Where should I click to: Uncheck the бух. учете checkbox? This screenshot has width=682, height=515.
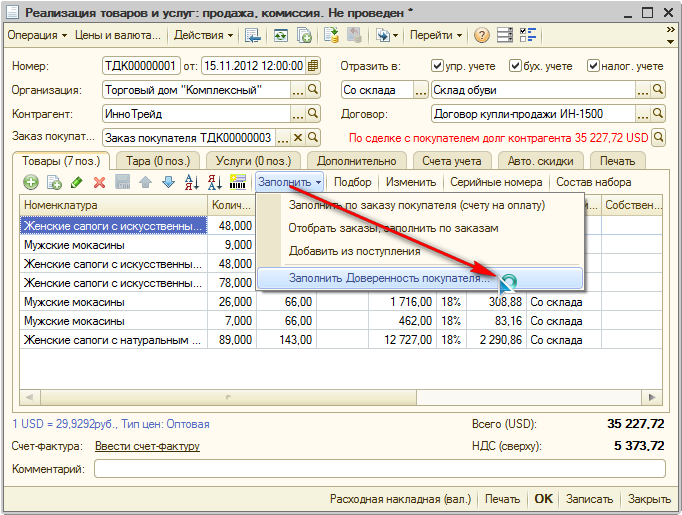point(516,66)
